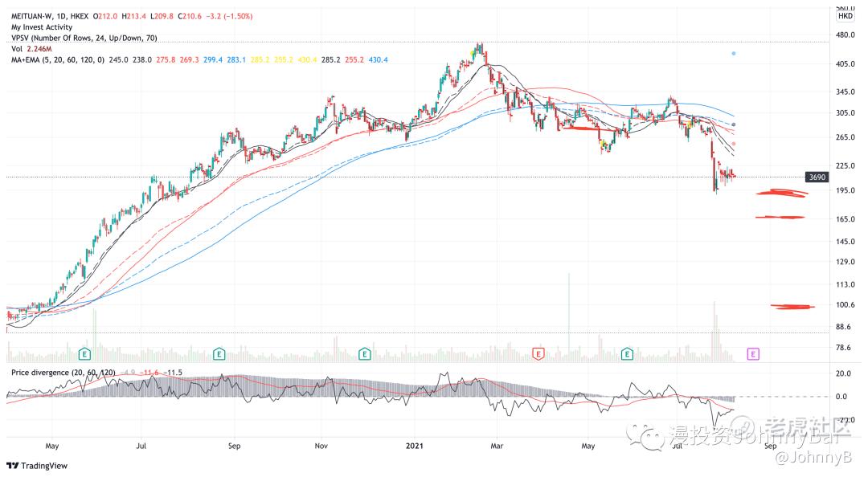Click the 3690 current price label
Screen dimensions: 868x477
(817, 177)
